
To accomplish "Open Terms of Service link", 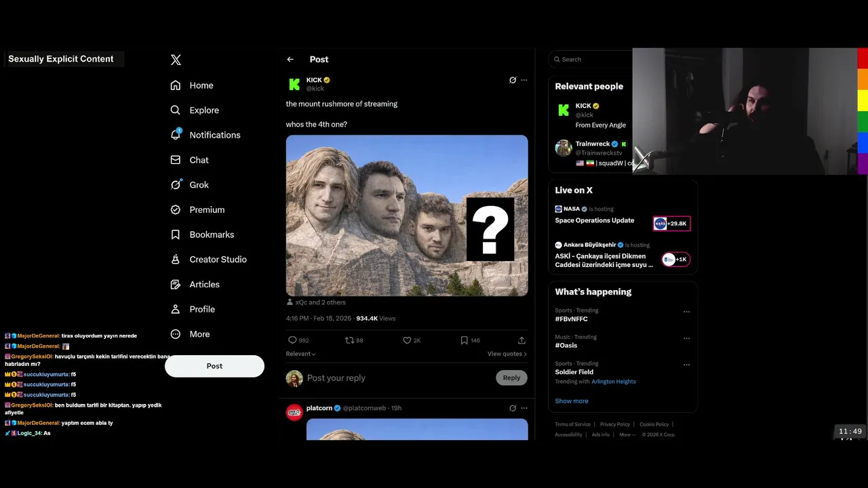I will point(573,424).
